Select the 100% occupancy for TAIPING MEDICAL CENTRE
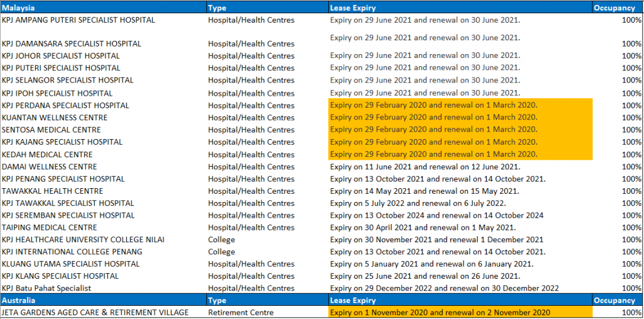Image resolution: width=644 pixels, height=319 pixels. point(618,227)
